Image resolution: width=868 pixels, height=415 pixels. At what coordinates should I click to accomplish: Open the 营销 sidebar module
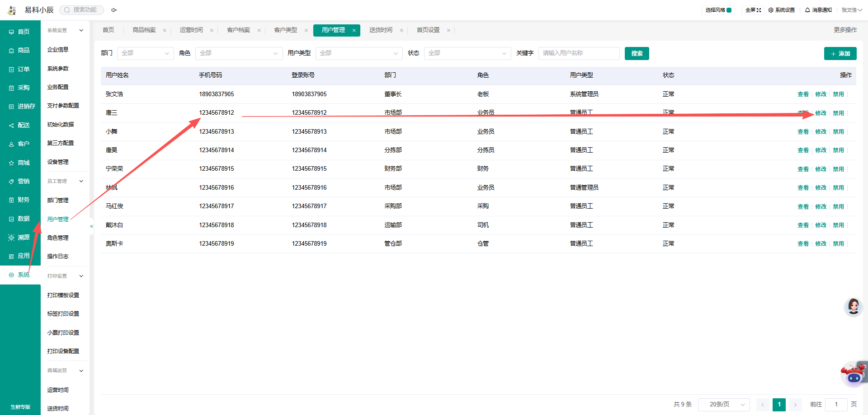[x=20, y=181]
